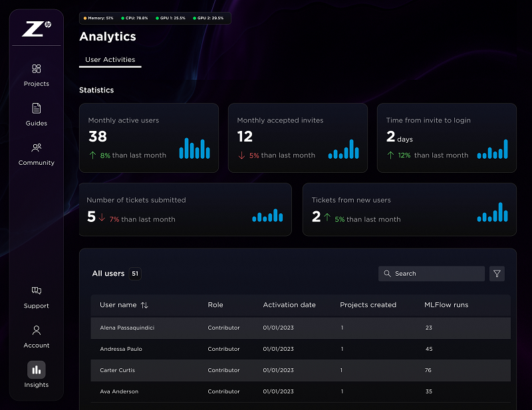Open the users table filter icon
The height and width of the screenshot is (410, 532).
point(497,274)
